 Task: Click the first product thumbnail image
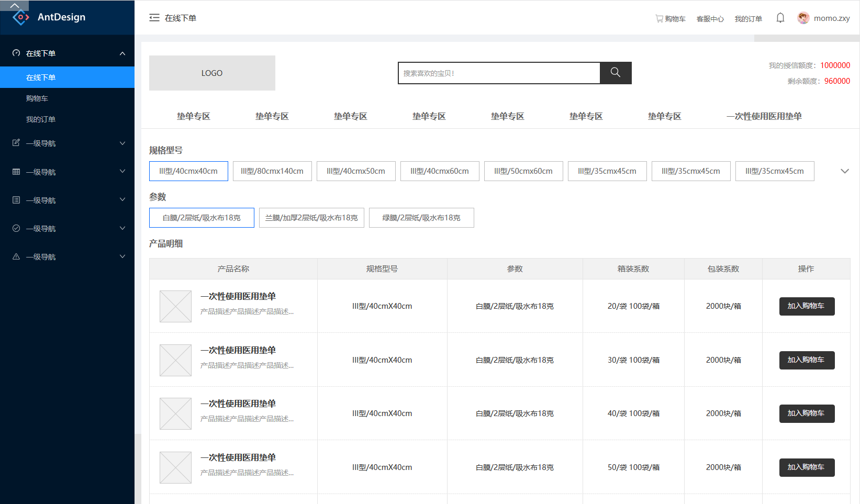[x=175, y=307]
